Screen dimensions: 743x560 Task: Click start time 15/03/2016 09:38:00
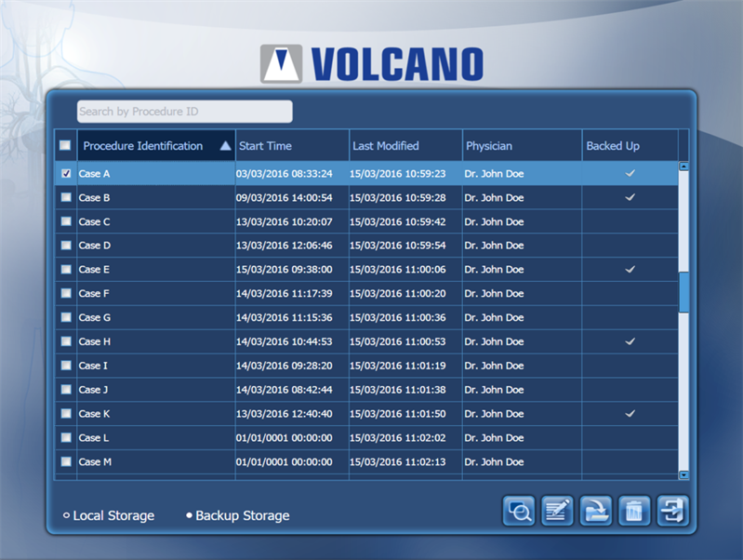[285, 270]
